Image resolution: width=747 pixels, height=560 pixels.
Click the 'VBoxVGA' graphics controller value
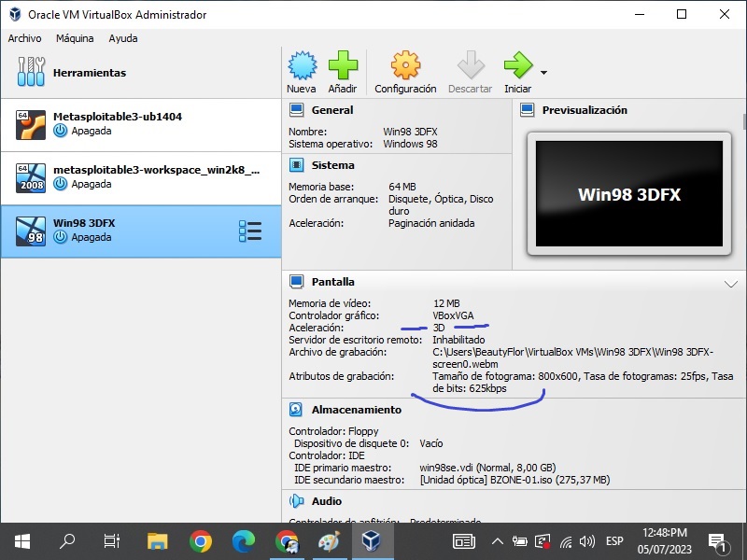[x=453, y=315]
